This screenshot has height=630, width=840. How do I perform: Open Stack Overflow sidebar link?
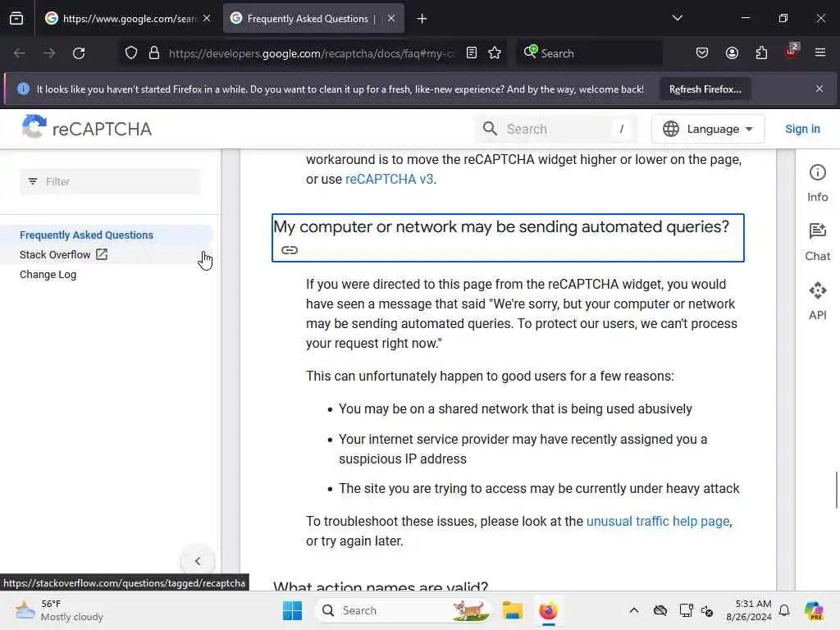[x=64, y=254]
